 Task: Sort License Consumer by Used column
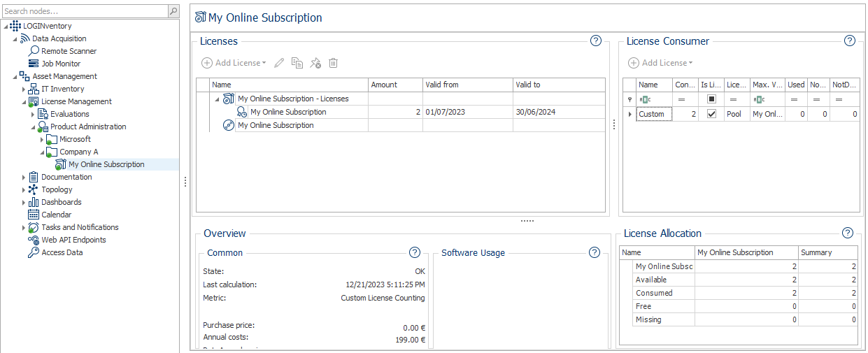pos(796,85)
